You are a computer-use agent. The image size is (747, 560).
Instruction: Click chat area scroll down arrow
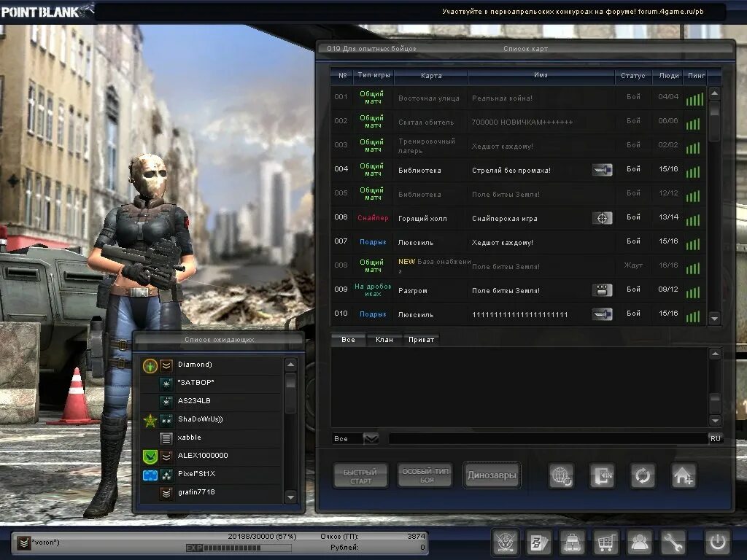point(715,420)
